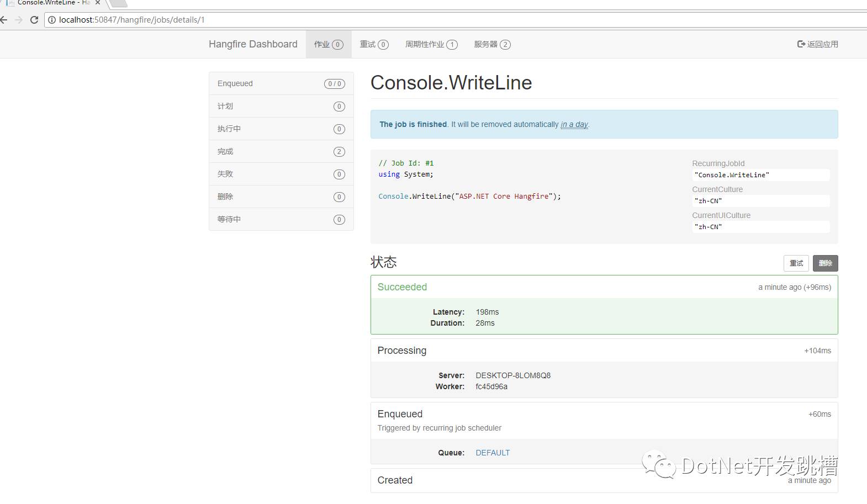Click the server name DESKTOP-8LOM8Q8
Image resolution: width=867 pixels, height=504 pixels.
(x=513, y=375)
